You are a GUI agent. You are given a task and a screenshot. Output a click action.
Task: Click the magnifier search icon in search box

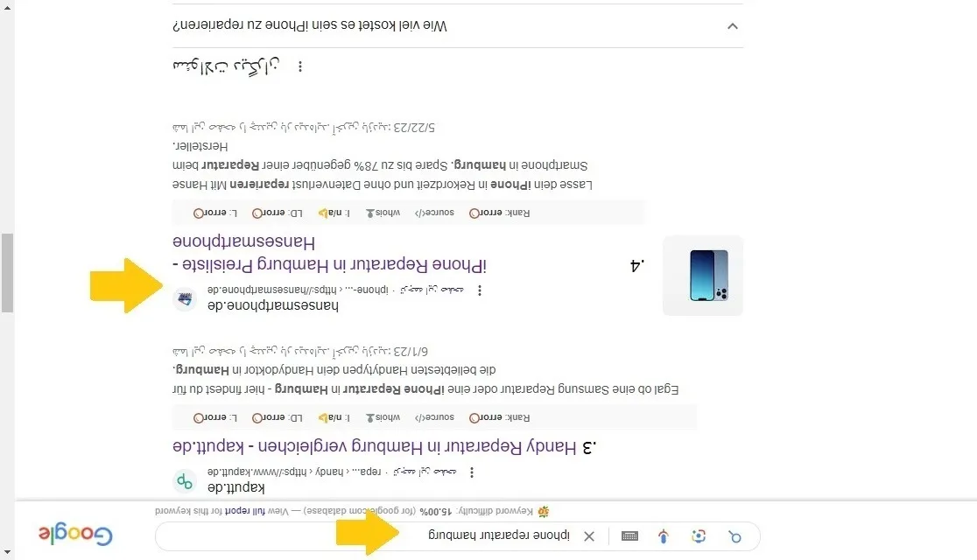coord(735,536)
